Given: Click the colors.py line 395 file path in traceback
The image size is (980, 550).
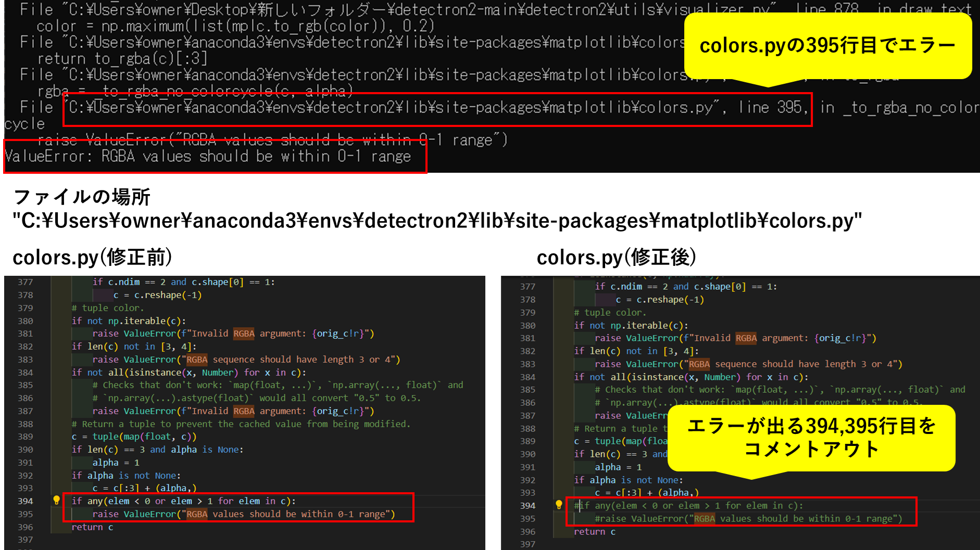Looking at the screenshot, I should coord(437,108).
